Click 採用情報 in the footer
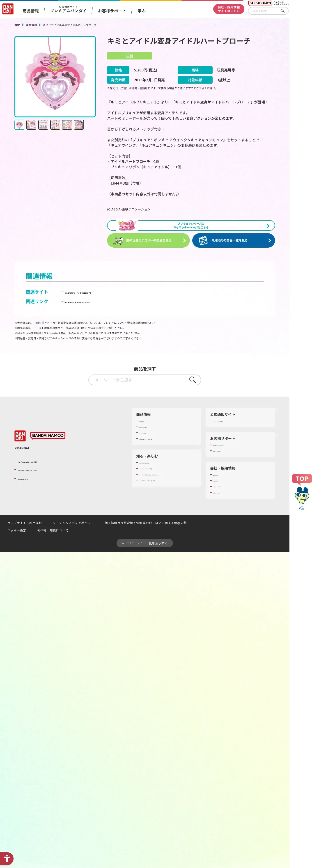 tap(215, 481)
